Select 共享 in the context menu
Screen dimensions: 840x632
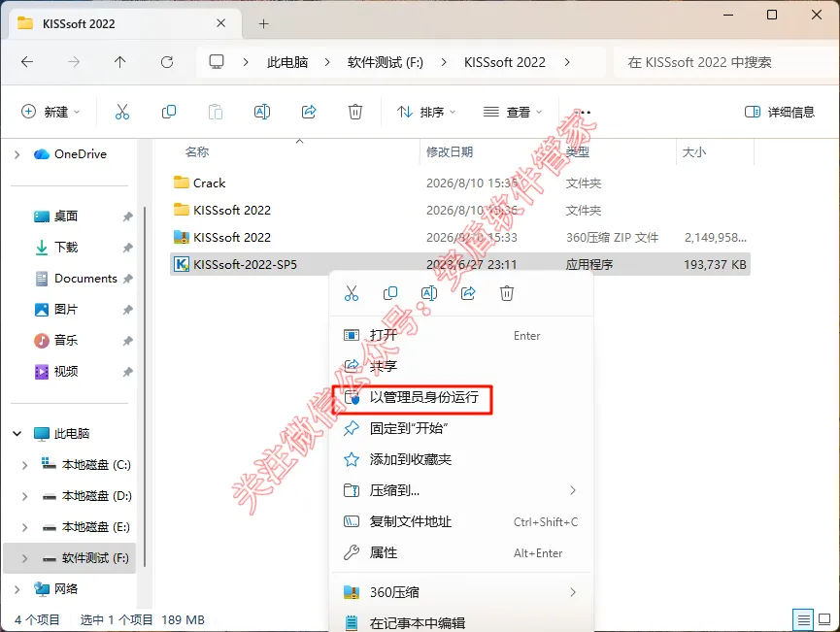[x=462, y=366]
